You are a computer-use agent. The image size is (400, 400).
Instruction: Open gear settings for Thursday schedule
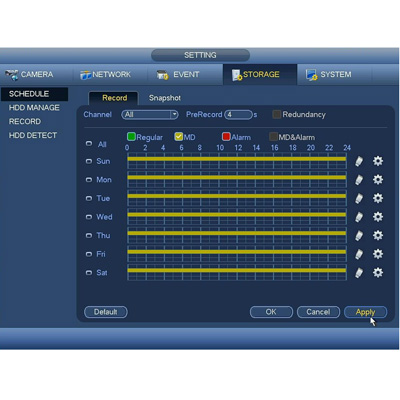pyautogui.click(x=378, y=235)
